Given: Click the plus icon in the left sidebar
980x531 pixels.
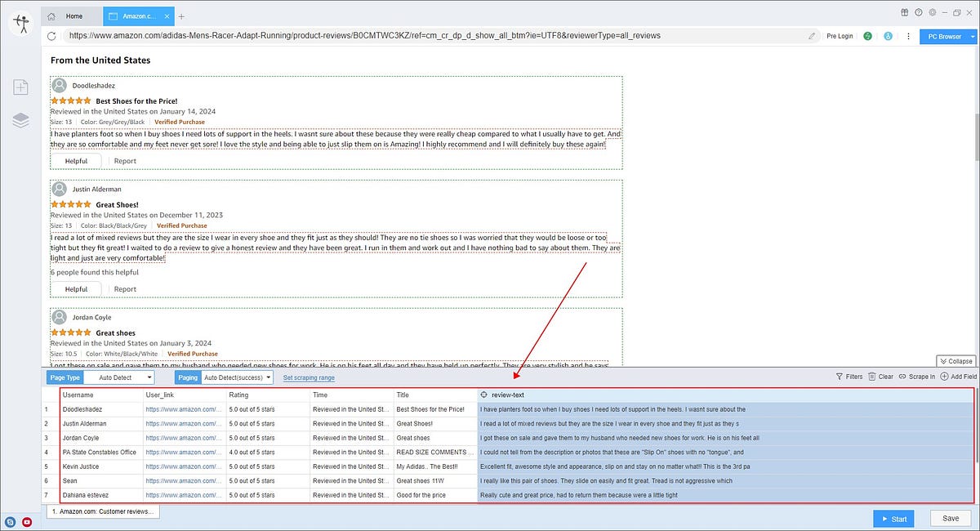Looking at the screenshot, I should point(20,86).
